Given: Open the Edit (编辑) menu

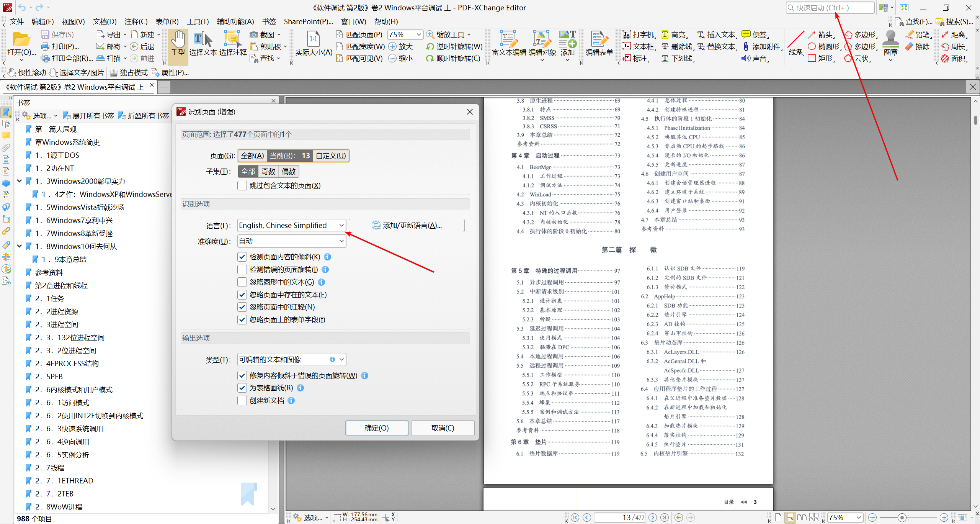Looking at the screenshot, I should pos(42,21).
